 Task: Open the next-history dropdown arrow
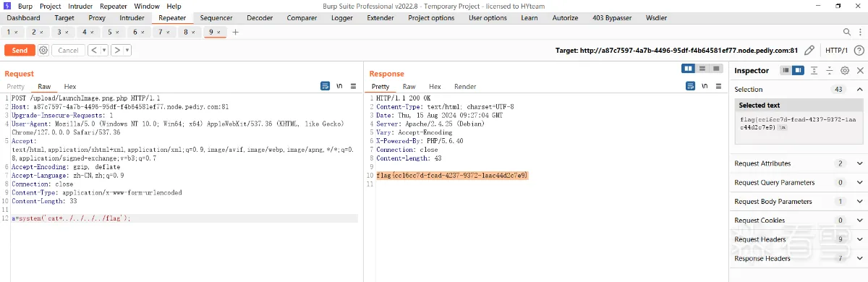(127, 50)
